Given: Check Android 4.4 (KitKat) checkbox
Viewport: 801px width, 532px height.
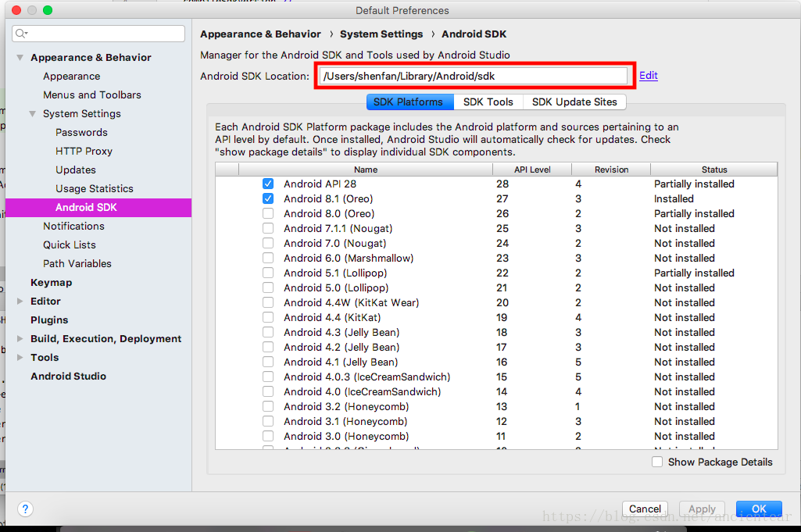Looking at the screenshot, I should [x=268, y=317].
